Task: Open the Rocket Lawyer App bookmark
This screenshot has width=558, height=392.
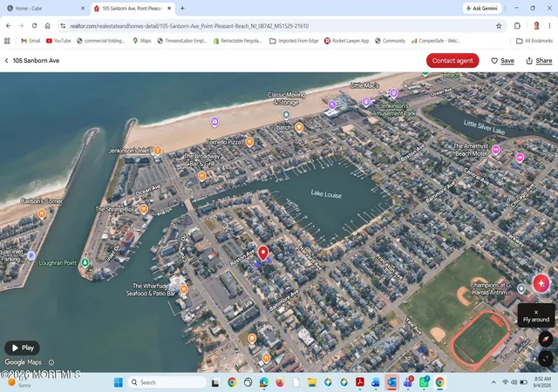Action: (347, 41)
